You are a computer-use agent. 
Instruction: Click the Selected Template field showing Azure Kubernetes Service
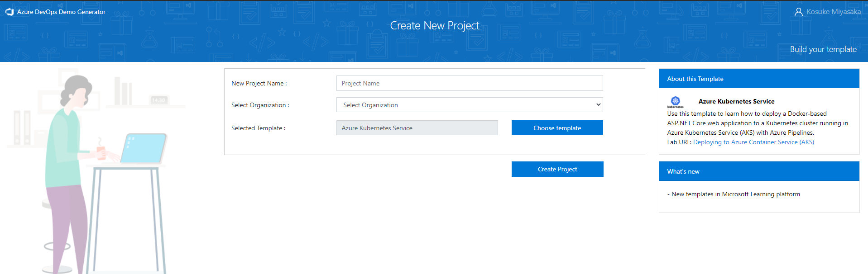click(x=417, y=128)
